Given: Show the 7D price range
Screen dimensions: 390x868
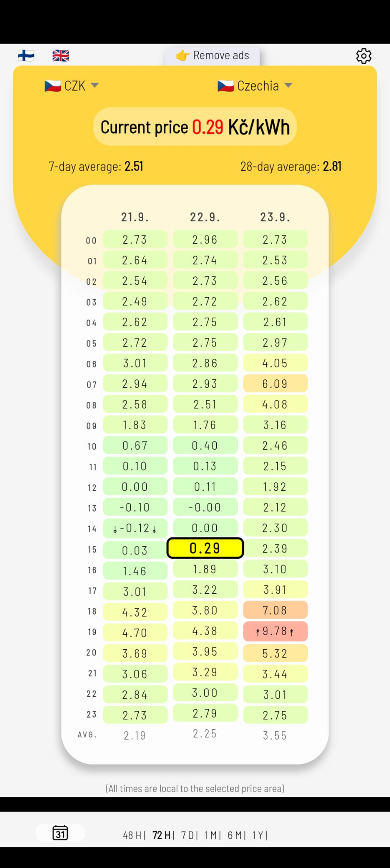Looking at the screenshot, I should [188, 835].
